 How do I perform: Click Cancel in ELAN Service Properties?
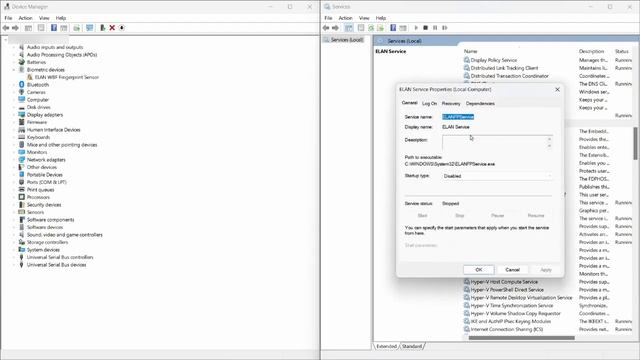pyautogui.click(x=512, y=270)
